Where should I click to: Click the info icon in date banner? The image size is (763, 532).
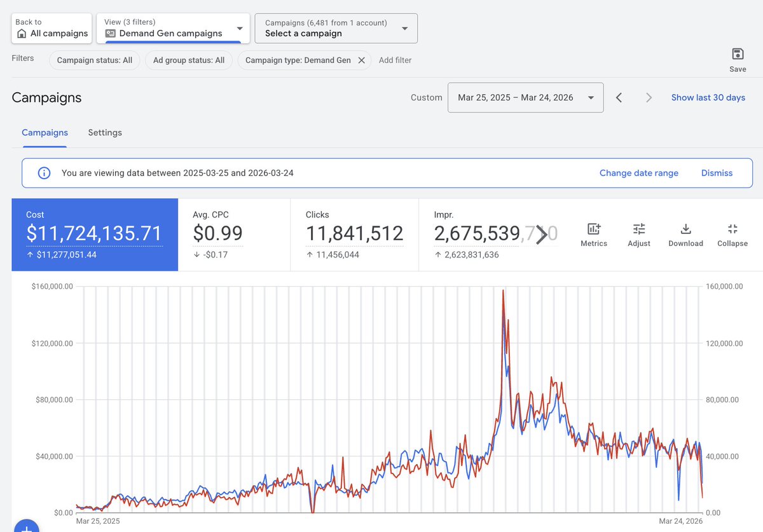(44, 173)
